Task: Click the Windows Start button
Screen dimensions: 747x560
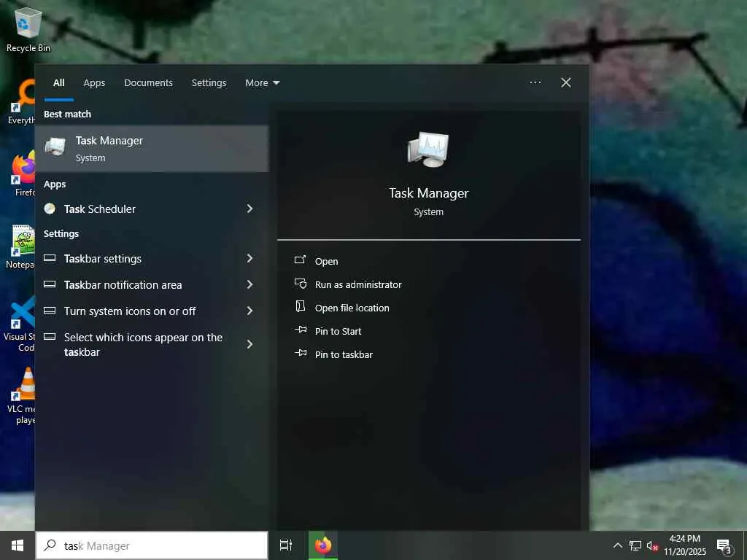Action: tap(18, 545)
